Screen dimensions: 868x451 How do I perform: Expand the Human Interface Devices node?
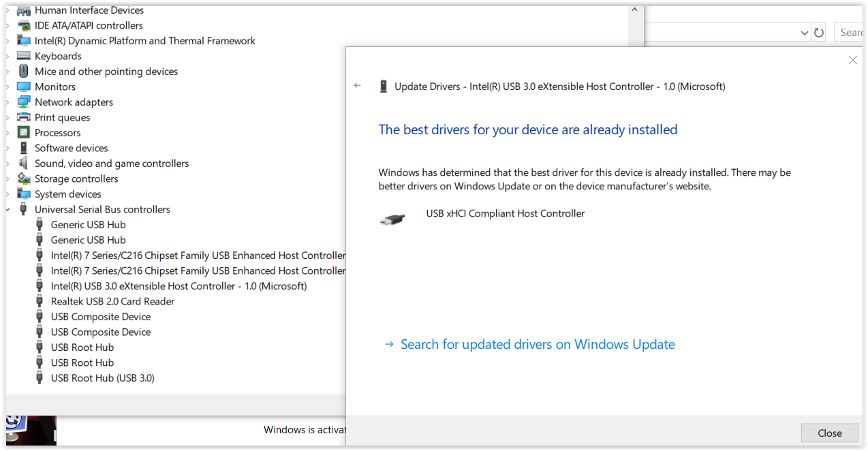pyautogui.click(x=7, y=10)
